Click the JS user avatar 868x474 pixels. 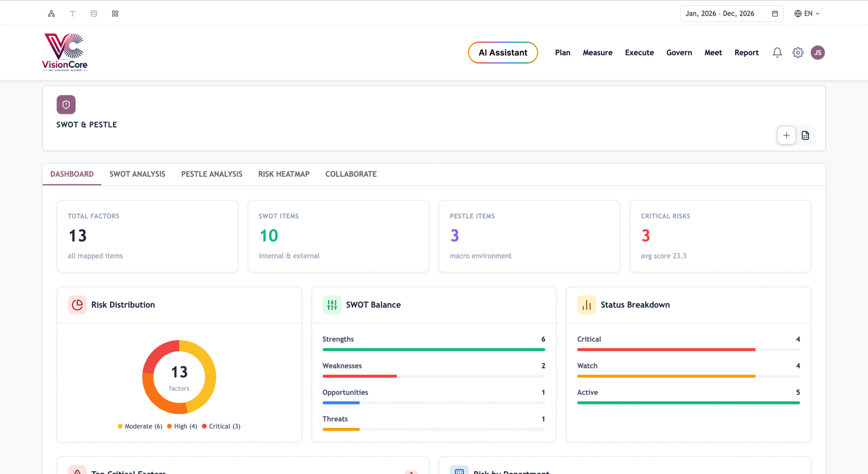(818, 53)
